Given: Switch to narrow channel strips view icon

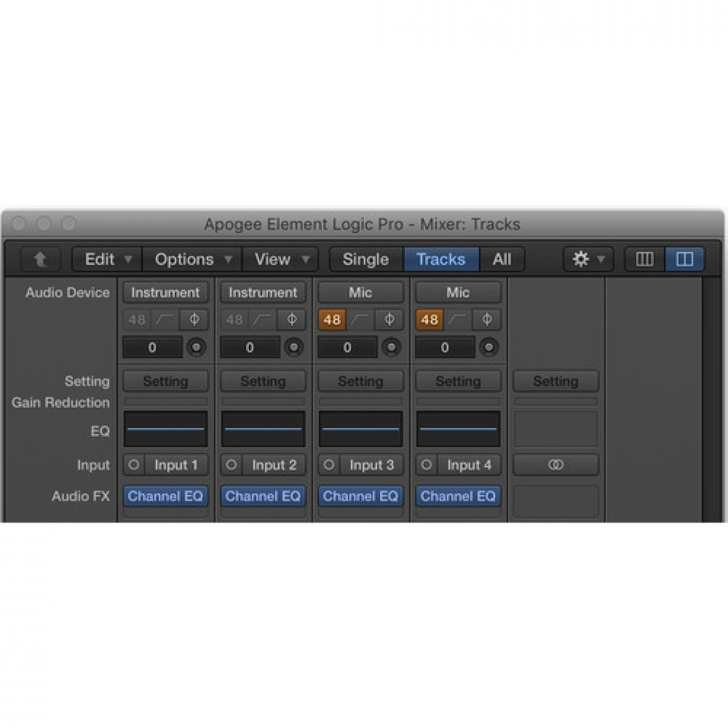Looking at the screenshot, I should point(645,260).
